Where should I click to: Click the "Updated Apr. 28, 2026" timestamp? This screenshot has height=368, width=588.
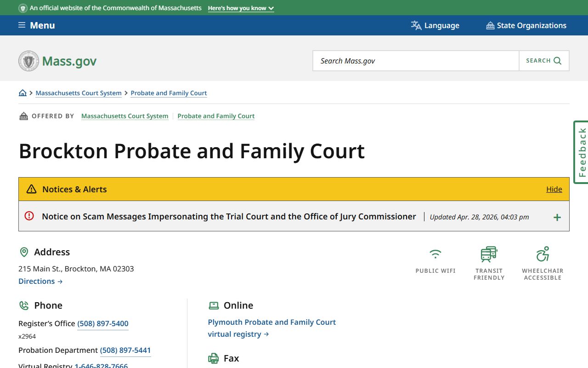tap(479, 217)
